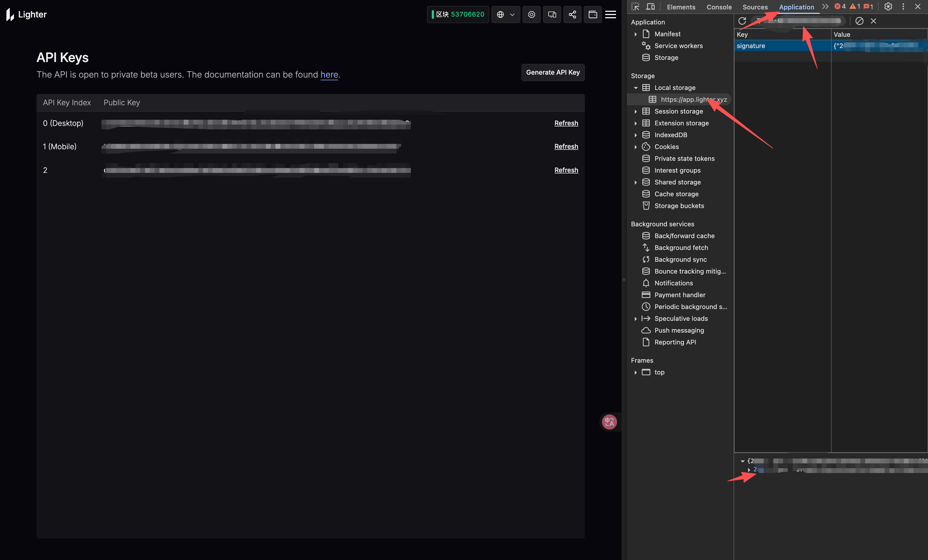This screenshot has width=928, height=560.
Task: Open the Lighter hamburger menu
Action: pos(611,14)
